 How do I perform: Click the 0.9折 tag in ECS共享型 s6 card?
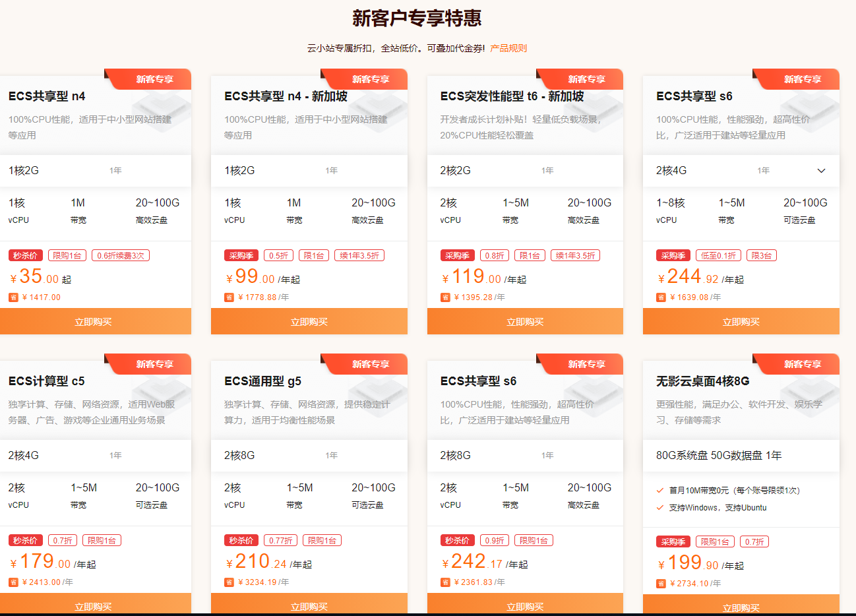(495, 540)
